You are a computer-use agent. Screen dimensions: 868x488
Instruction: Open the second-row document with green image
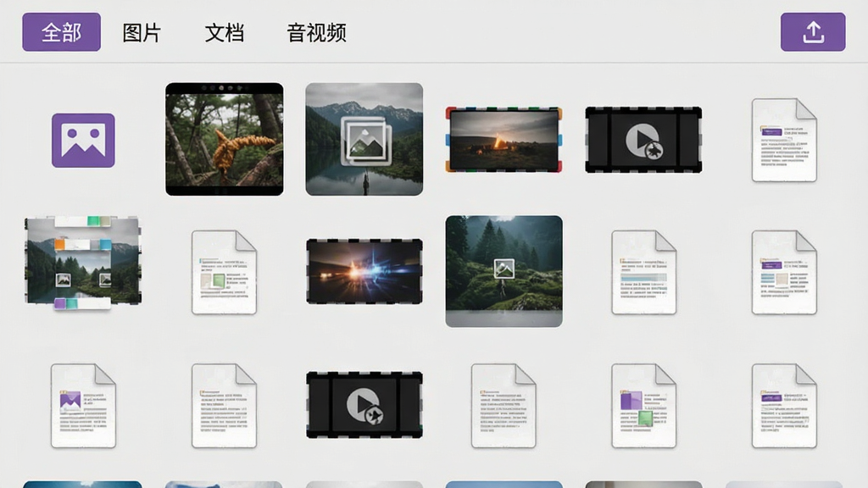coord(224,272)
